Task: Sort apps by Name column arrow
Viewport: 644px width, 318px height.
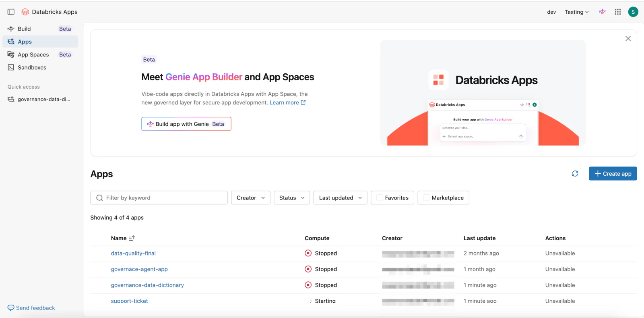Action: [x=132, y=238]
